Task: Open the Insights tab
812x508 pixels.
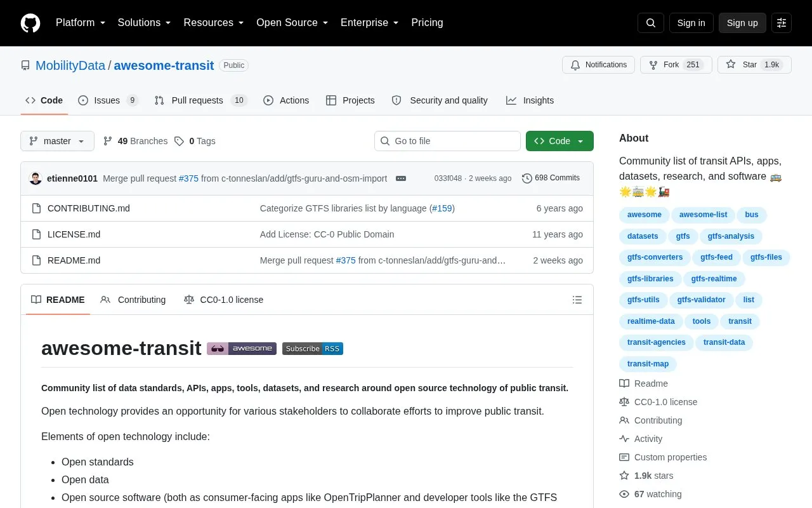Action: point(530,100)
